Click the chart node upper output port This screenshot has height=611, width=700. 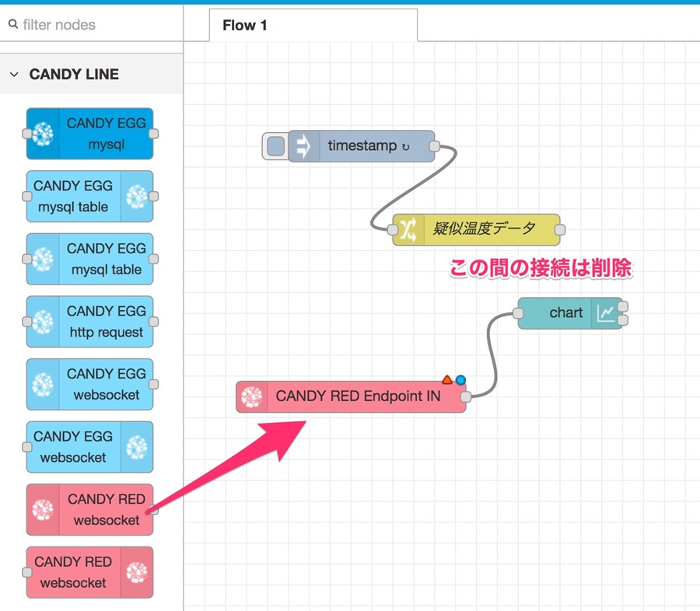pyautogui.click(x=623, y=306)
